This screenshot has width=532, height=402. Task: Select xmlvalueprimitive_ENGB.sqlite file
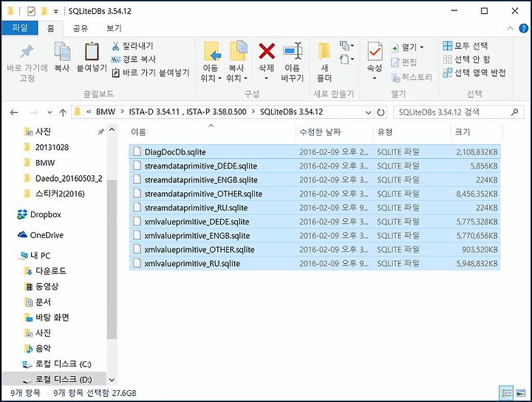pos(315,236)
